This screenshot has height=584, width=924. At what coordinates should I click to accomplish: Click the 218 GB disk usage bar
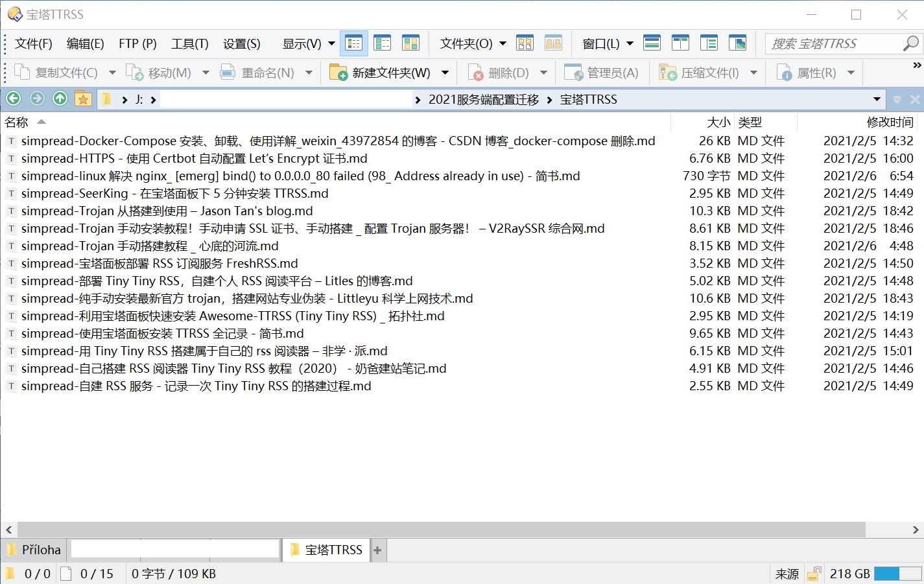pyautogui.click(x=897, y=574)
